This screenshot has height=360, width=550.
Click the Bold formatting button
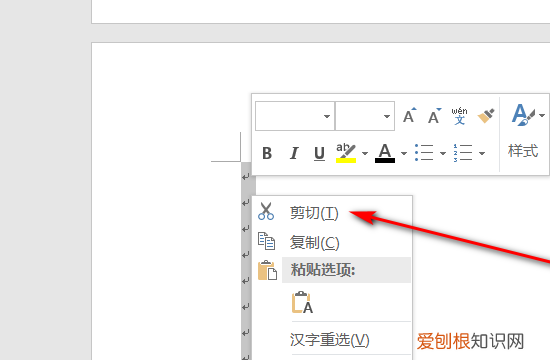click(x=267, y=153)
